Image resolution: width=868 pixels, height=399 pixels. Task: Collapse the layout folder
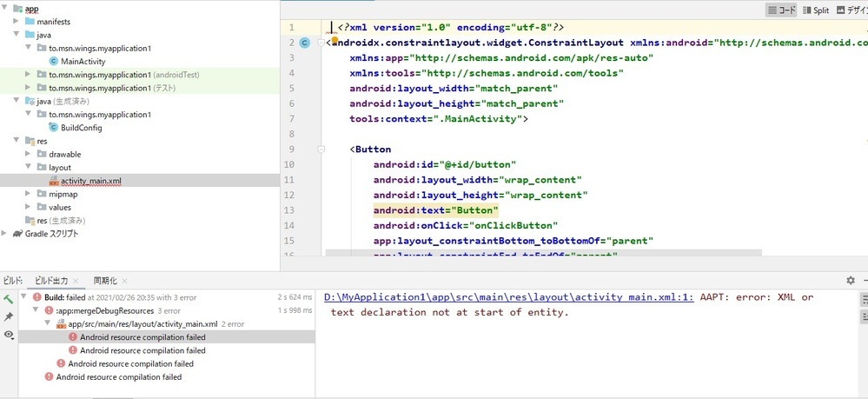click(28, 168)
